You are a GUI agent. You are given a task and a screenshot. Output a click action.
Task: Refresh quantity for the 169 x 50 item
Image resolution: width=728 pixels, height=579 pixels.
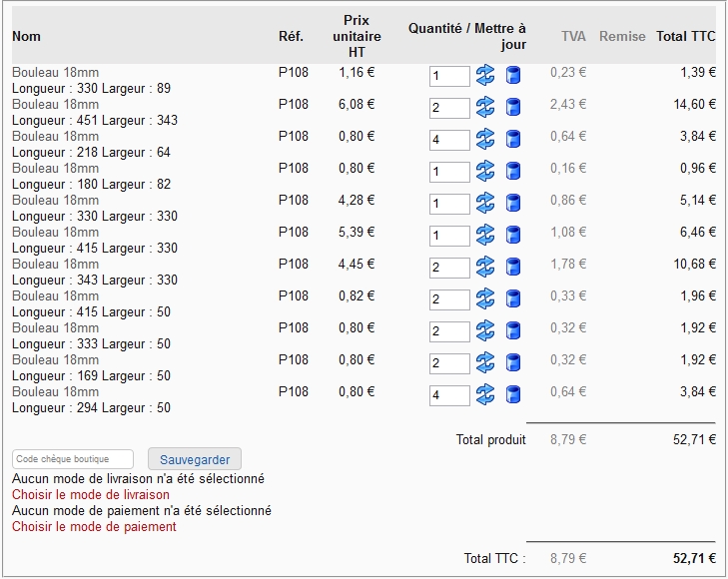click(x=485, y=362)
